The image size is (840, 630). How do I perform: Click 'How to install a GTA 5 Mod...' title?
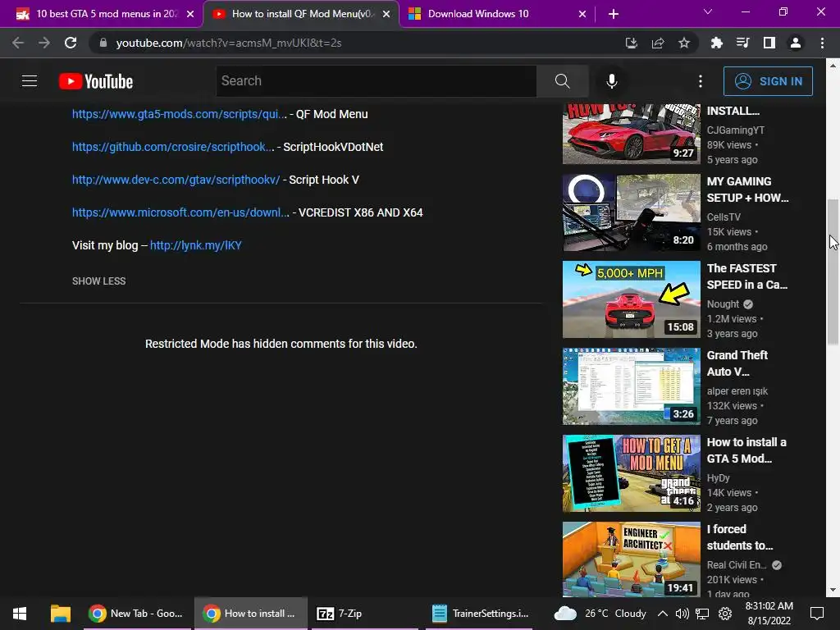746,450
